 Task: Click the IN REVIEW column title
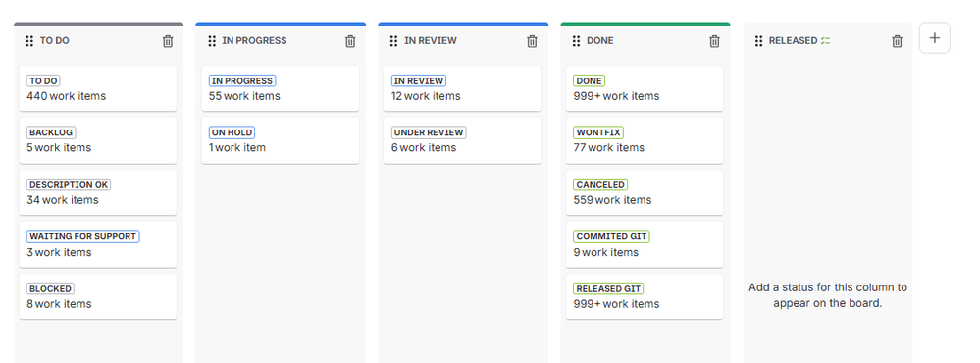pos(431,40)
